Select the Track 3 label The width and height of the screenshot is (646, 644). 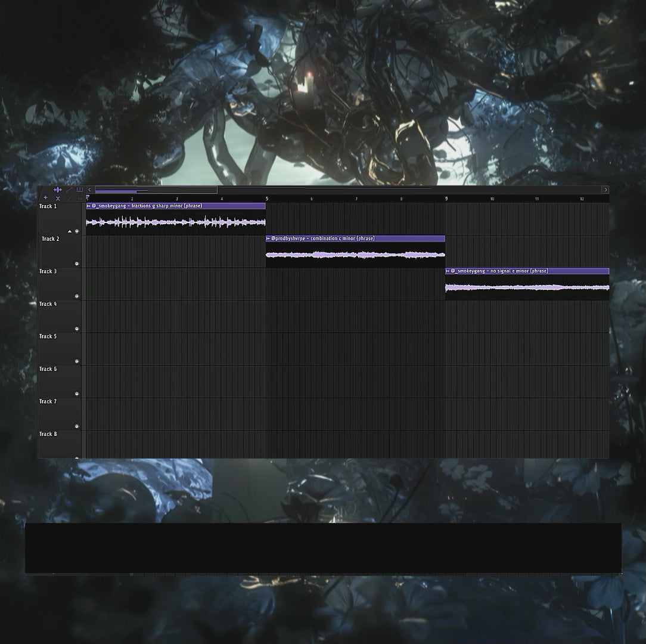[48, 271]
